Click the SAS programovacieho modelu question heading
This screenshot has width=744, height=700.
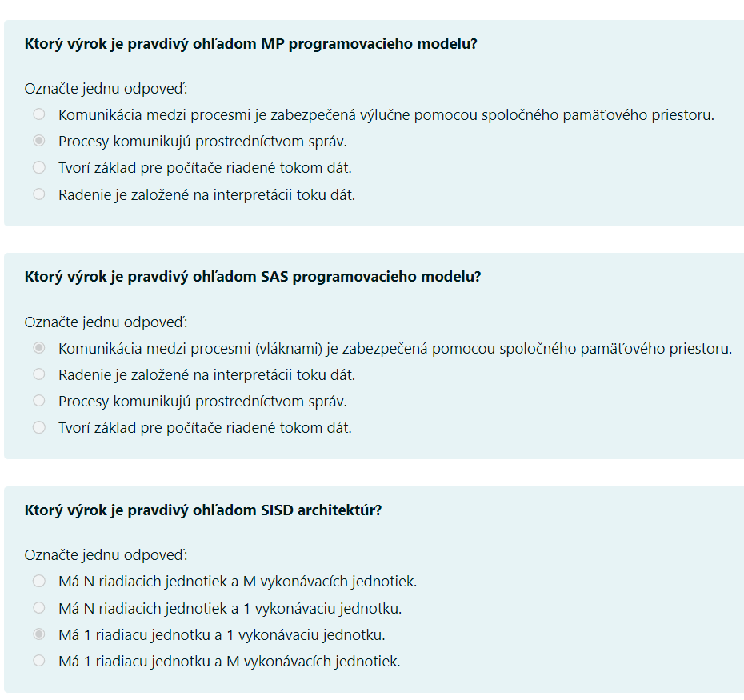tap(253, 277)
